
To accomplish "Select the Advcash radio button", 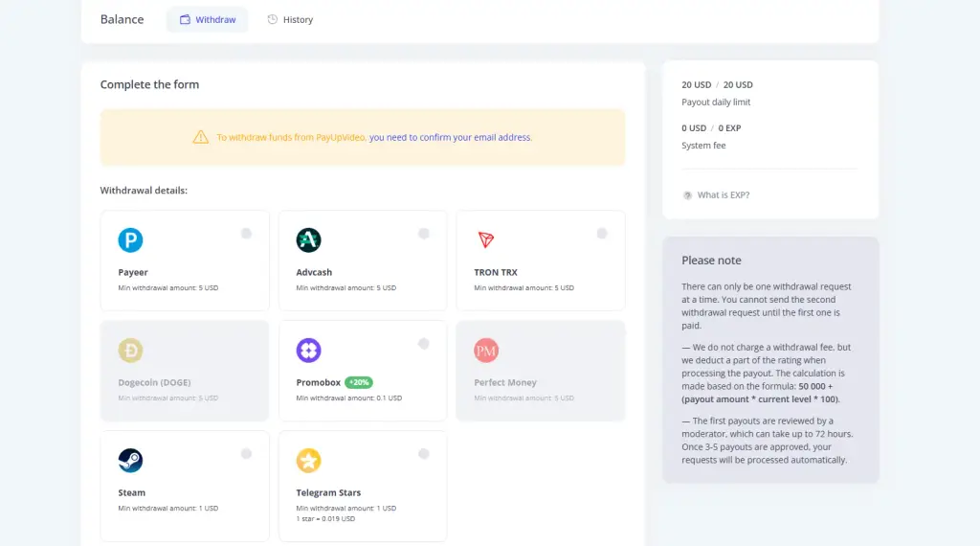I will [x=424, y=234].
